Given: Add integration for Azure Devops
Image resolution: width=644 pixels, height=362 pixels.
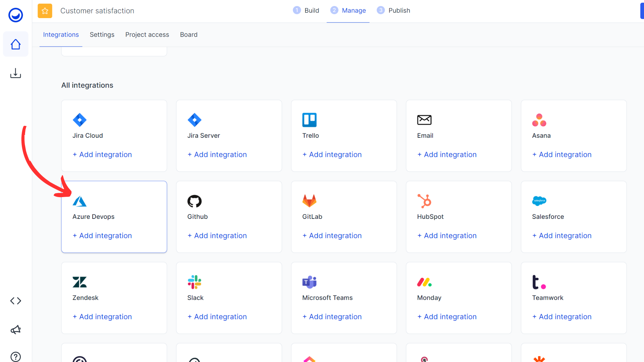Looking at the screenshot, I should (102, 236).
